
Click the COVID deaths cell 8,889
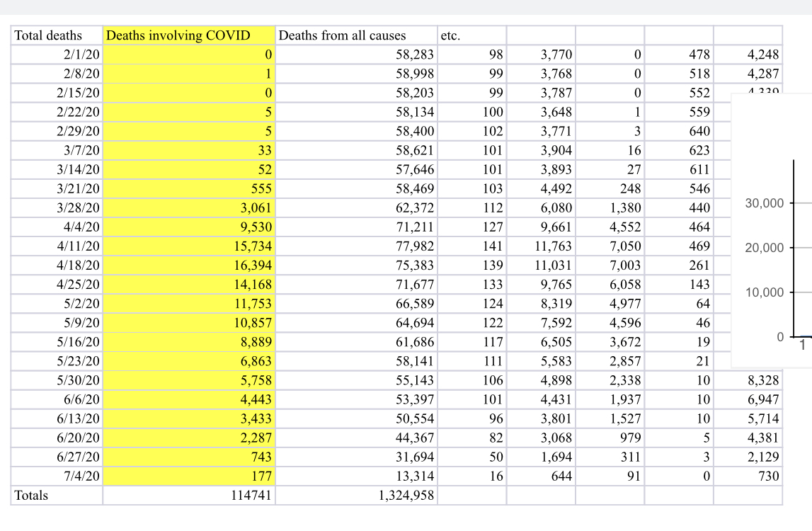pyautogui.click(x=189, y=342)
